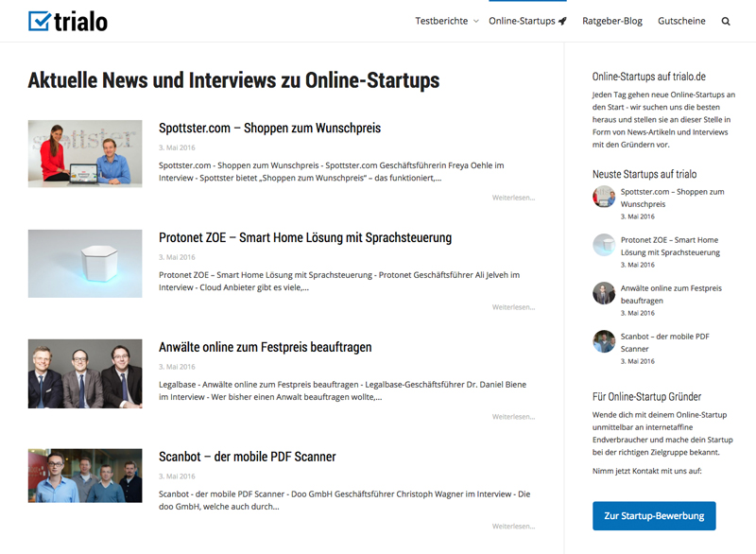The width and height of the screenshot is (756, 554).
Task: Open Anwälte online zum Festpreis beauftragen headline
Action: click(266, 347)
